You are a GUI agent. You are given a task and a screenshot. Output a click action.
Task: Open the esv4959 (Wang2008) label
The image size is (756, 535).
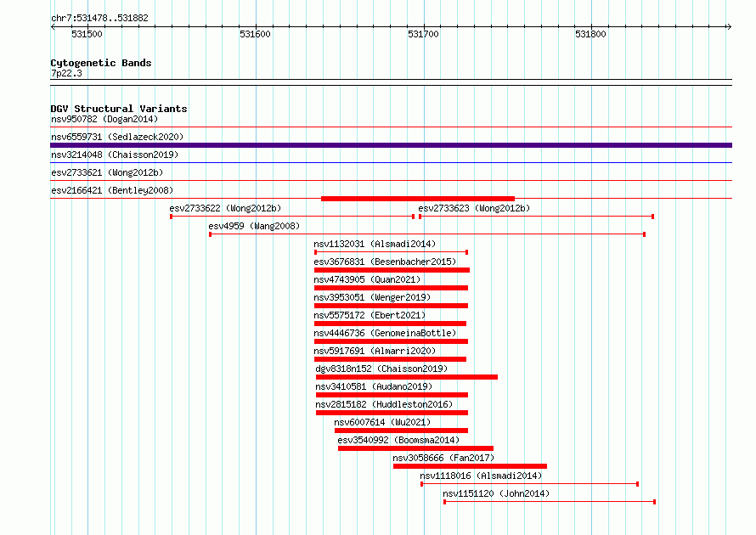point(254,226)
